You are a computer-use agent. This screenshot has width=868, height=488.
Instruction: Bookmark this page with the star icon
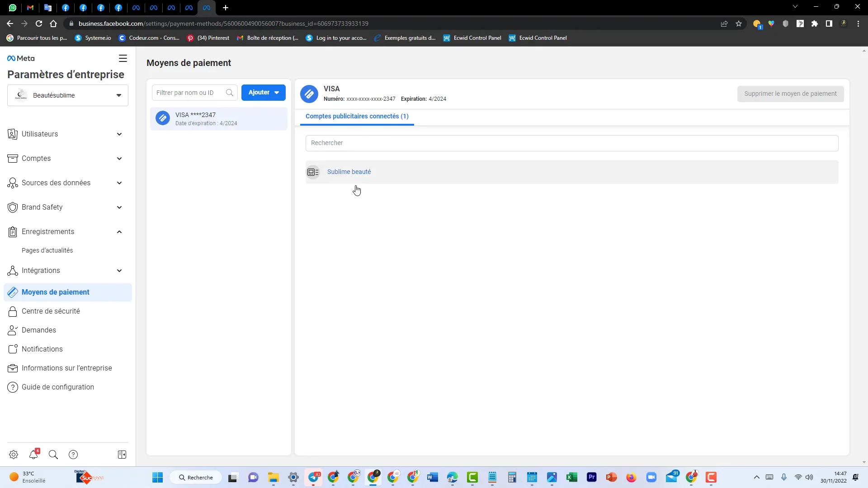739,23
